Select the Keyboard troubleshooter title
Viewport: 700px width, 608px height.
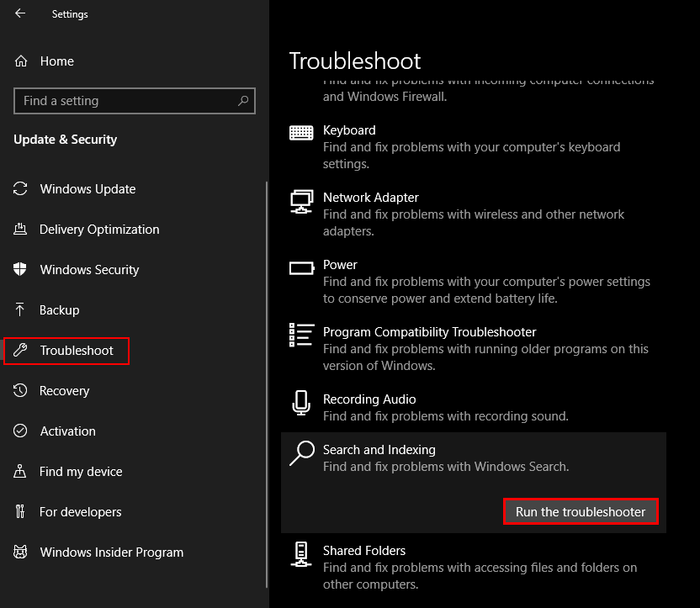(349, 130)
